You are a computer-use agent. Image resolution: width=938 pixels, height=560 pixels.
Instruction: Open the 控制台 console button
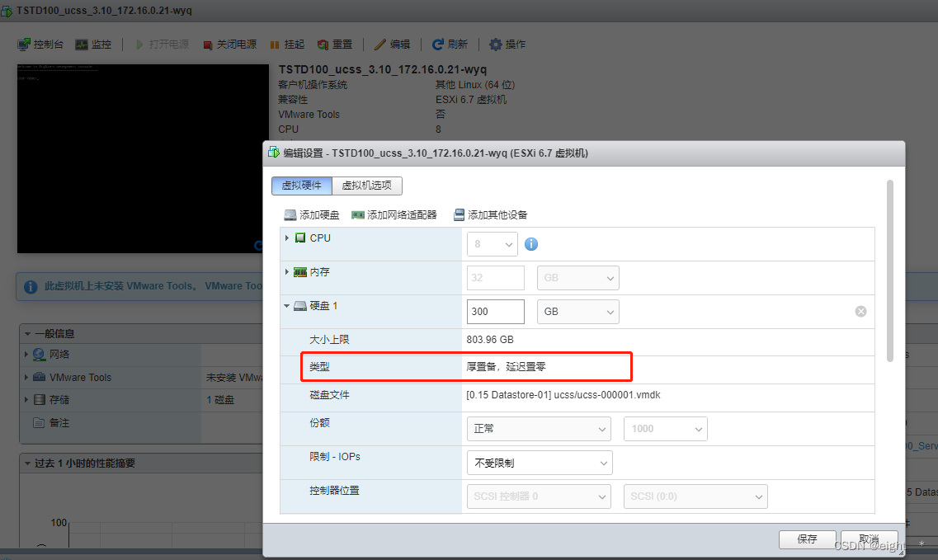click(40, 45)
